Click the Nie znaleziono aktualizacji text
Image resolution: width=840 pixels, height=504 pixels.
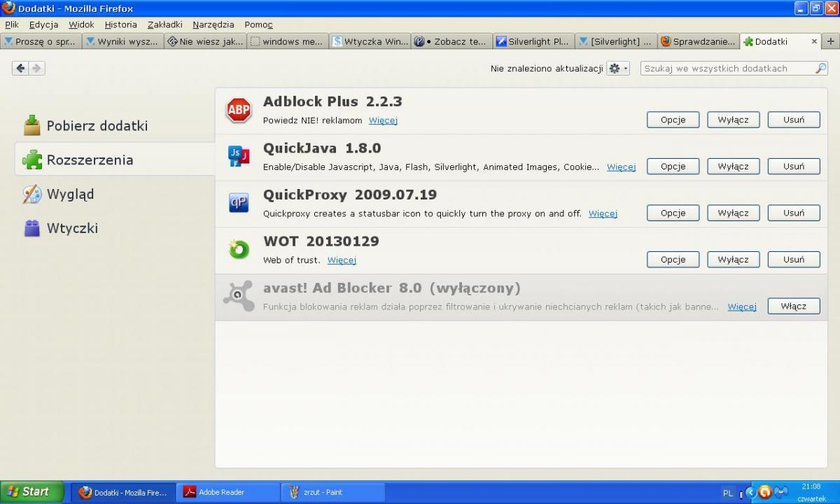[547, 69]
